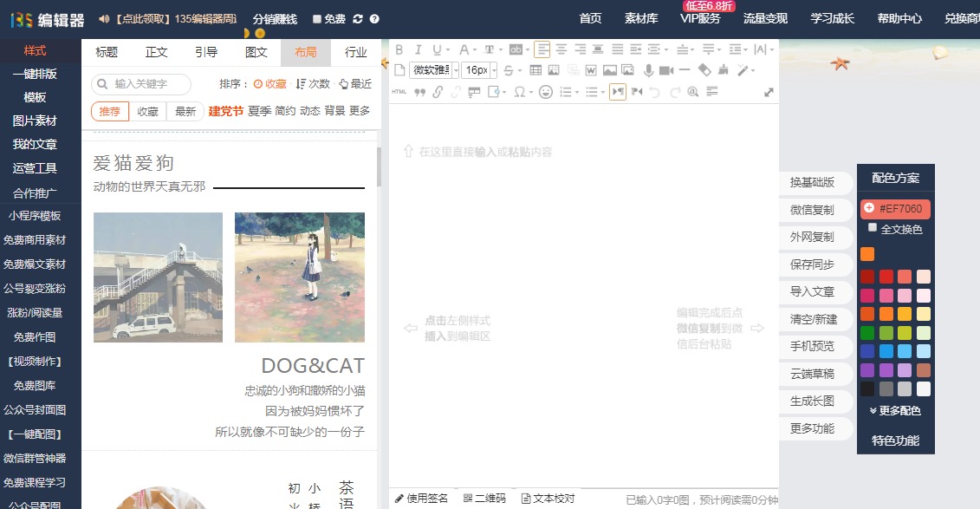The width and height of the screenshot is (980, 509).
Task: Click the italic formatting icon
Action: pyautogui.click(x=418, y=49)
